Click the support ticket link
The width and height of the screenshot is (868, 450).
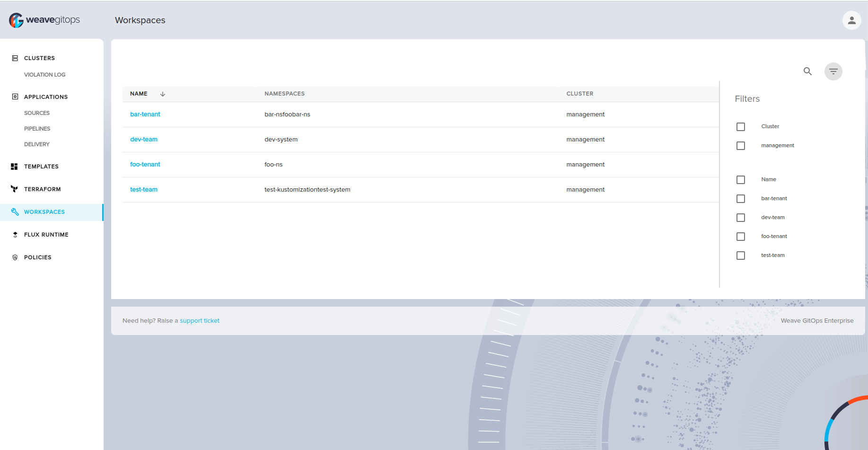[x=200, y=321]
